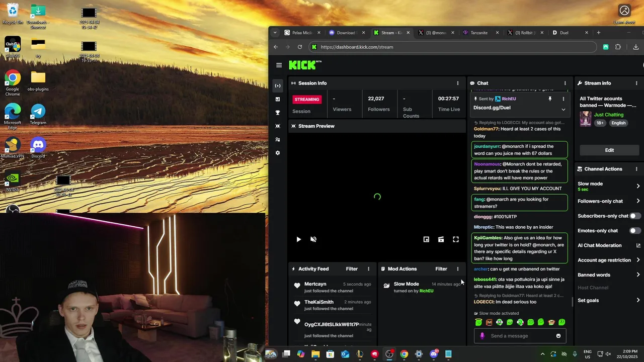
Task: Open the community users icon in sidebar
Action: click(278, 140)
